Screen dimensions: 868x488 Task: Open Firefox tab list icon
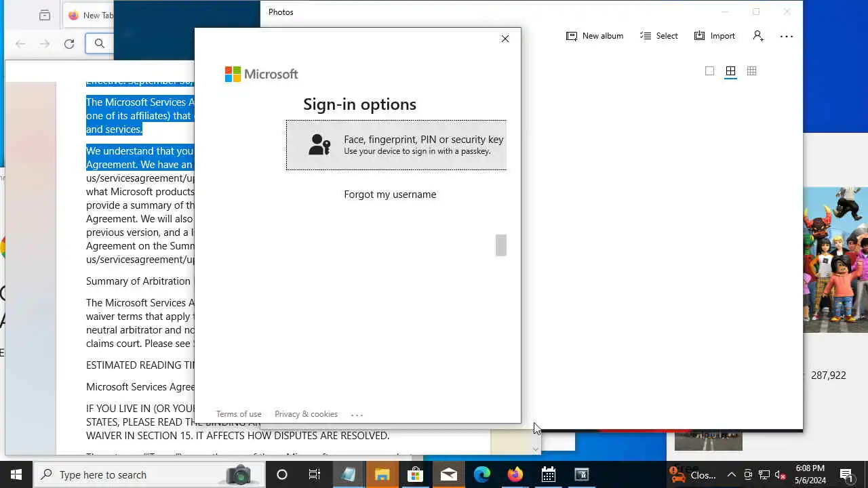[45, 15]
